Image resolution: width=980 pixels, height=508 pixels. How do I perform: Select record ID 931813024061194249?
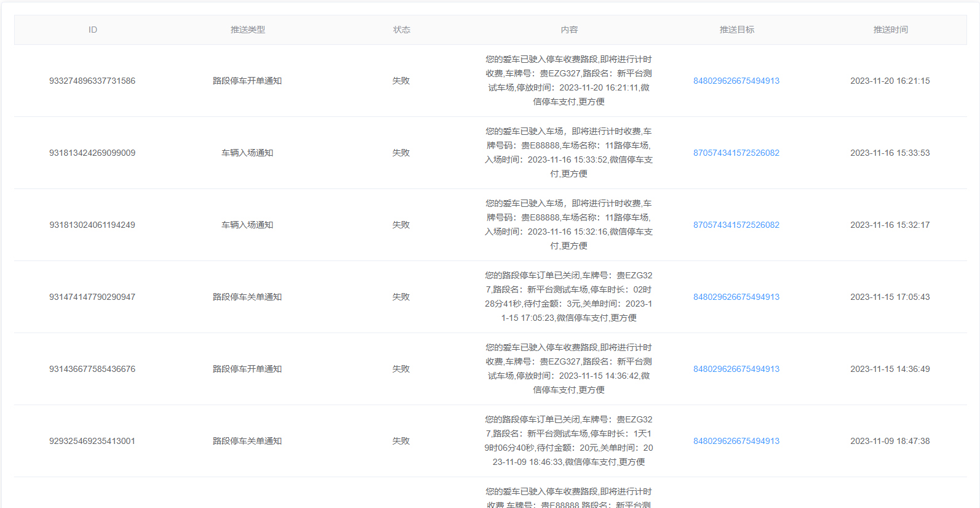coord(92,225)
